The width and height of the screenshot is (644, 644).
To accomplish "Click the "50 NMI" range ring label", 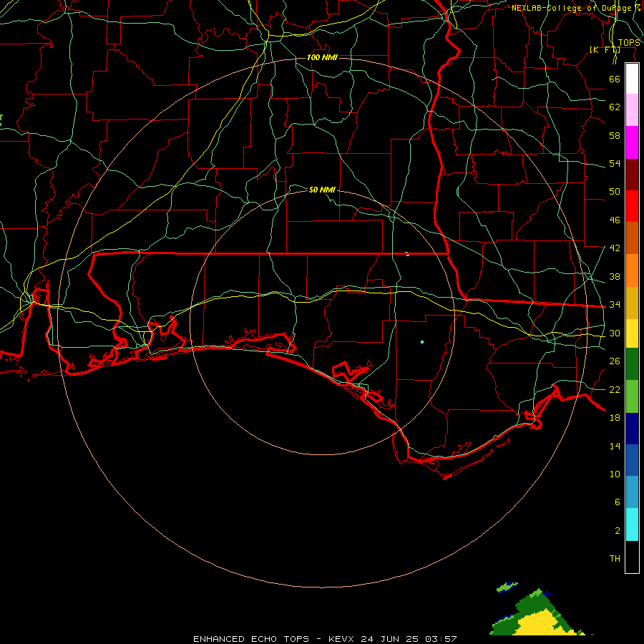I will [x=322, y=190].
